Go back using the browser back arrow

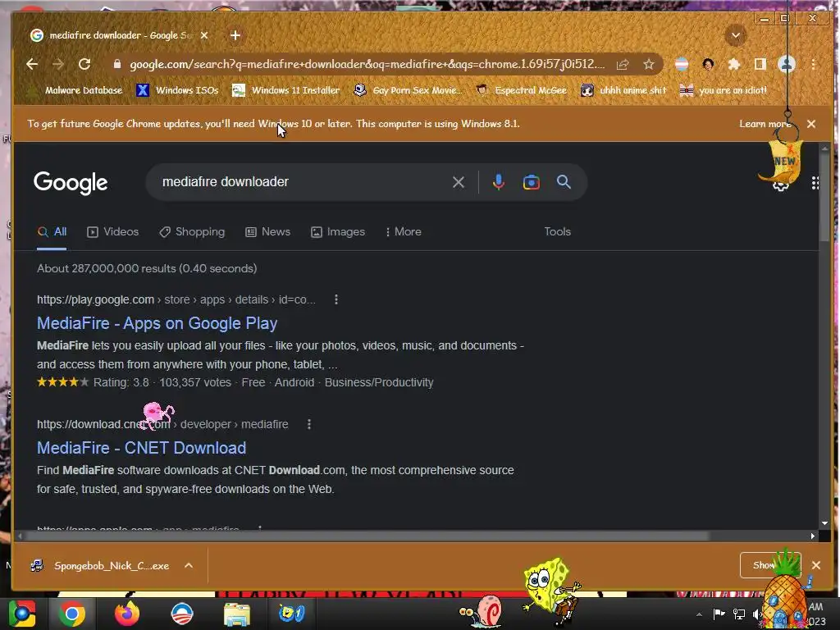[32, 64]
